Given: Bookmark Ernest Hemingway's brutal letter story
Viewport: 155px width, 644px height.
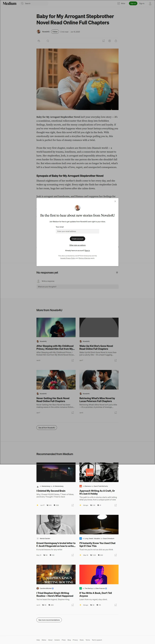Looking at the screenshot, I should click(x=73, y=555).
